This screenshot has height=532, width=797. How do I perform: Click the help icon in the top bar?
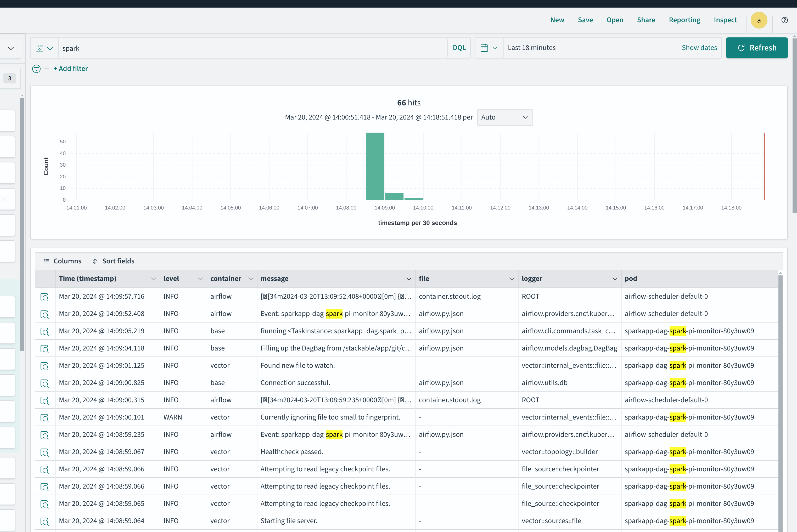point(784,20)
